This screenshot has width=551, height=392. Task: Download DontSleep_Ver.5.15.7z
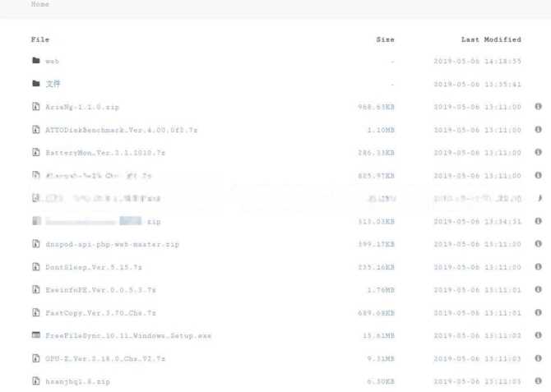click(x=94, y=268)
